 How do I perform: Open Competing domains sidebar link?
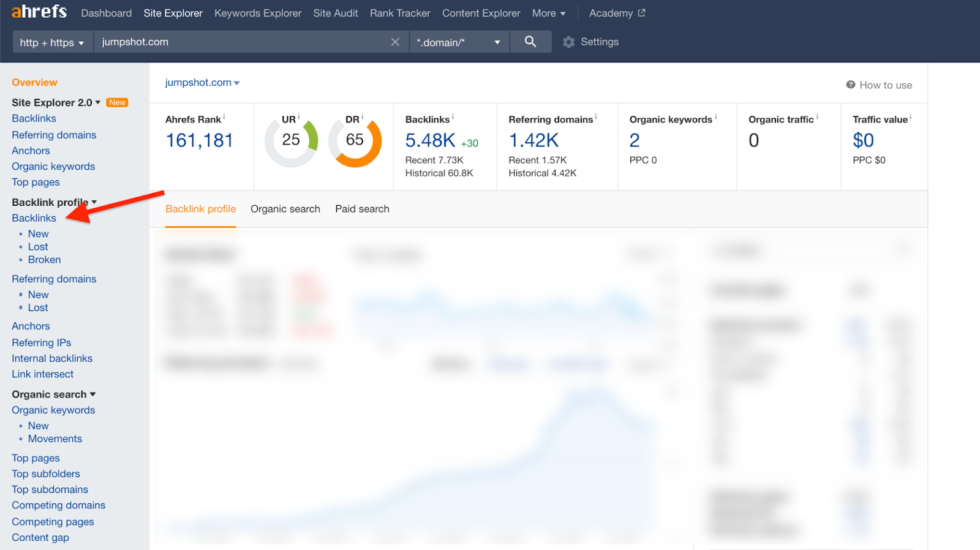pos(58,505)
